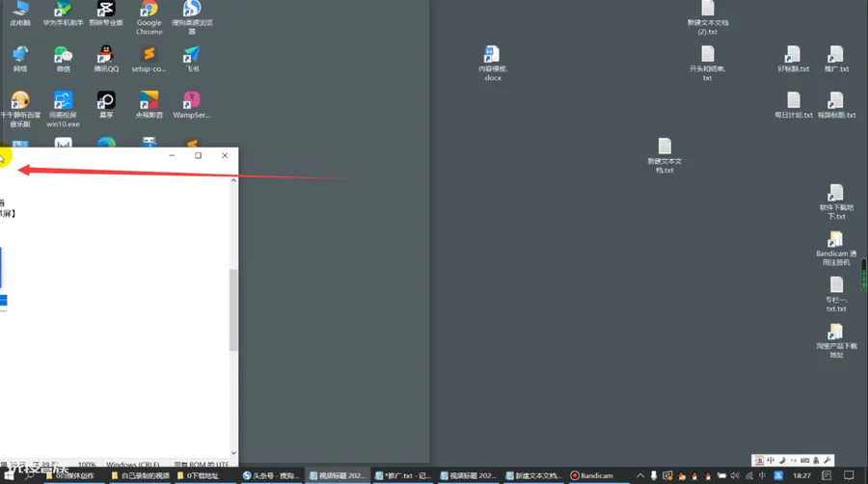Open the 网络 desktop icon

pyautogui.click(x=20, y=59)
